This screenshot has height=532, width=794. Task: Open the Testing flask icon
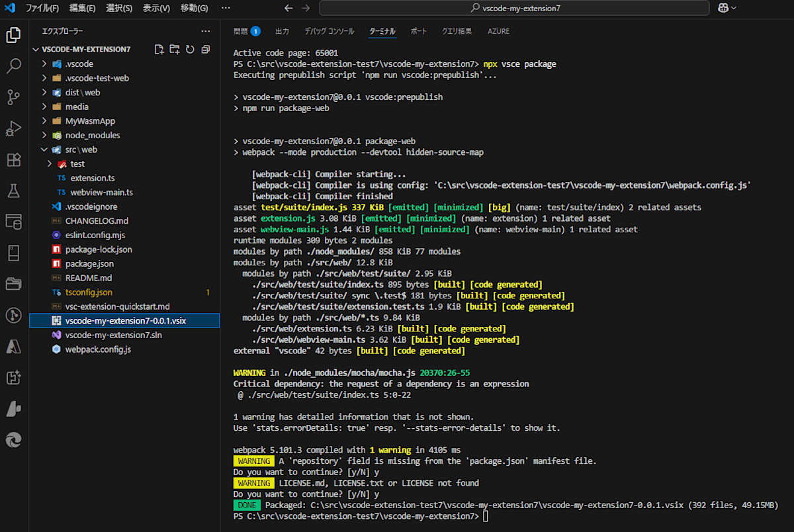(x=14, y=191)
